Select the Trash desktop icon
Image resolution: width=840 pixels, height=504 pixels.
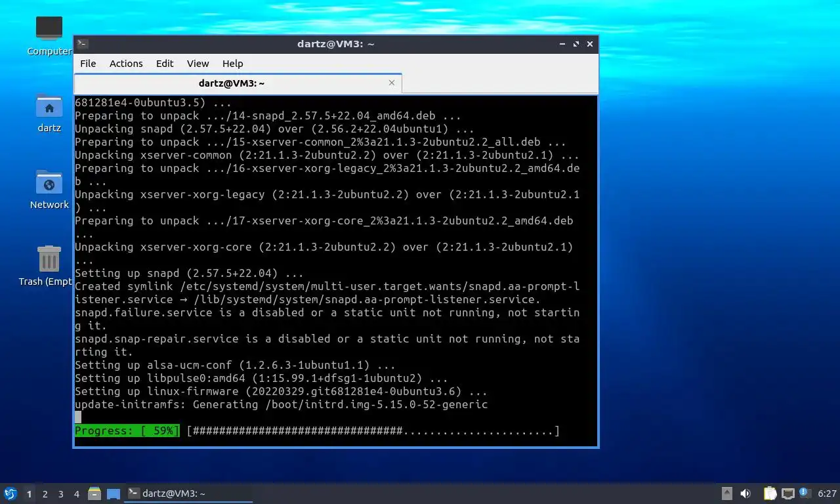46,266
